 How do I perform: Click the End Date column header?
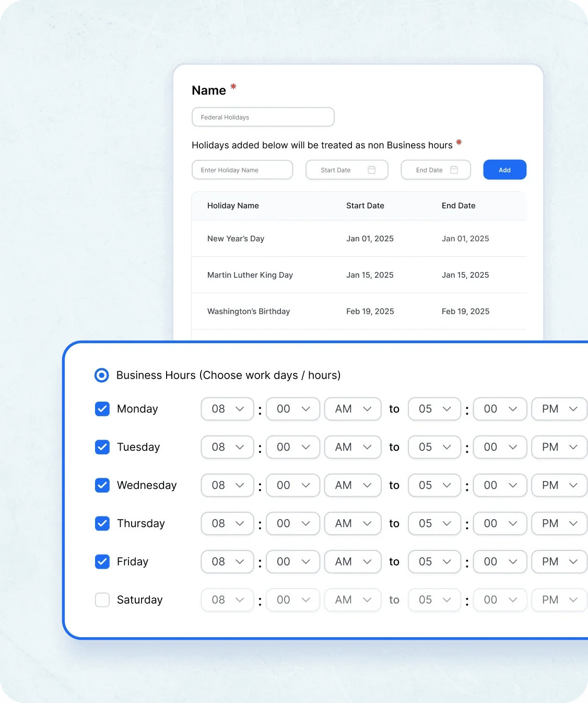(x=458, y=206)
